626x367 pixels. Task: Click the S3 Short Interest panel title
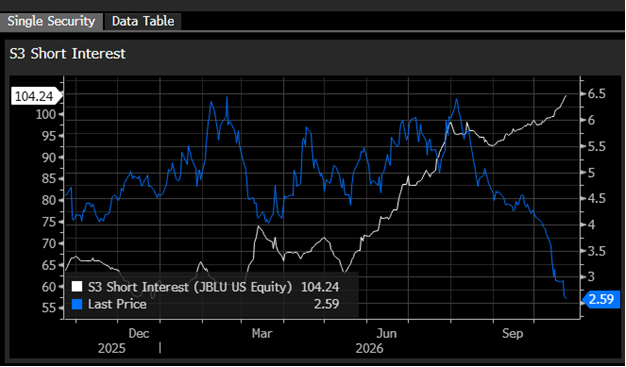67,54
